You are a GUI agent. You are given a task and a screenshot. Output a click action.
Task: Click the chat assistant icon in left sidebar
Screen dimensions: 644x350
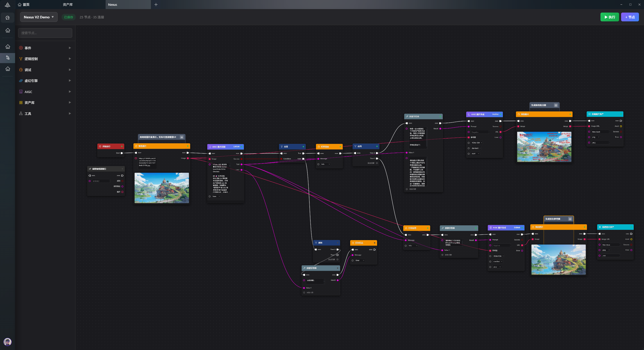click(x=8, y=18)
